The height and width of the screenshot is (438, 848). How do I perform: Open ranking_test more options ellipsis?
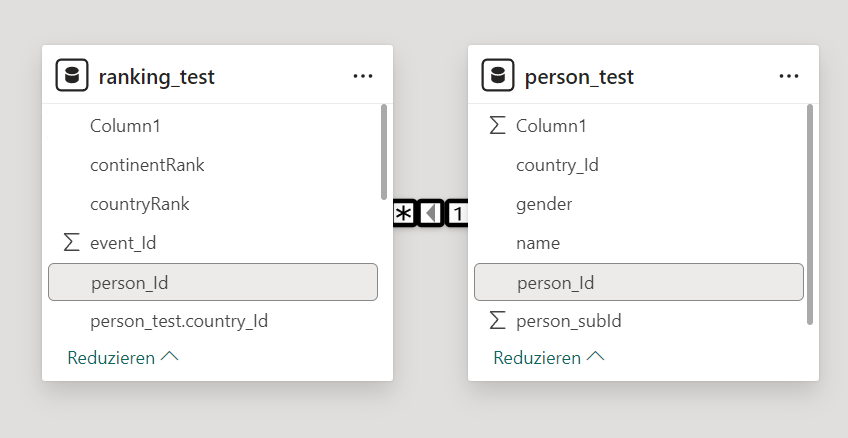(363, 76)
